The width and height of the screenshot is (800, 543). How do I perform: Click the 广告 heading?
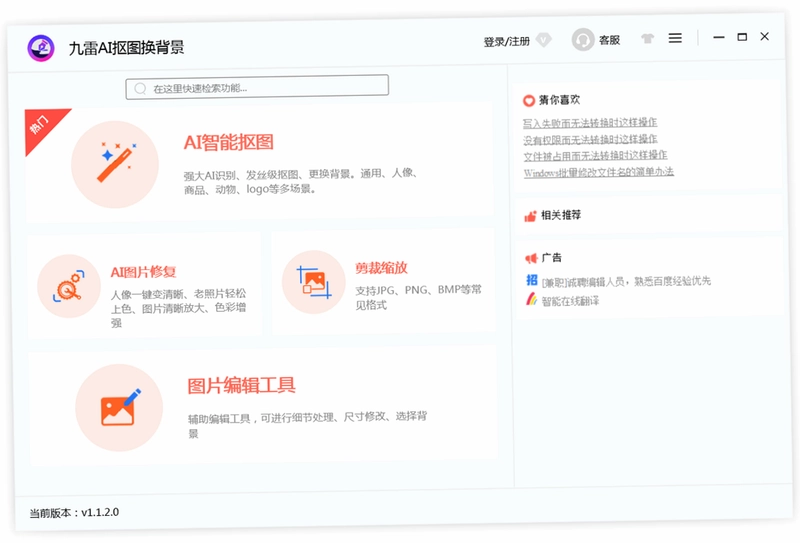coord(552,257)
